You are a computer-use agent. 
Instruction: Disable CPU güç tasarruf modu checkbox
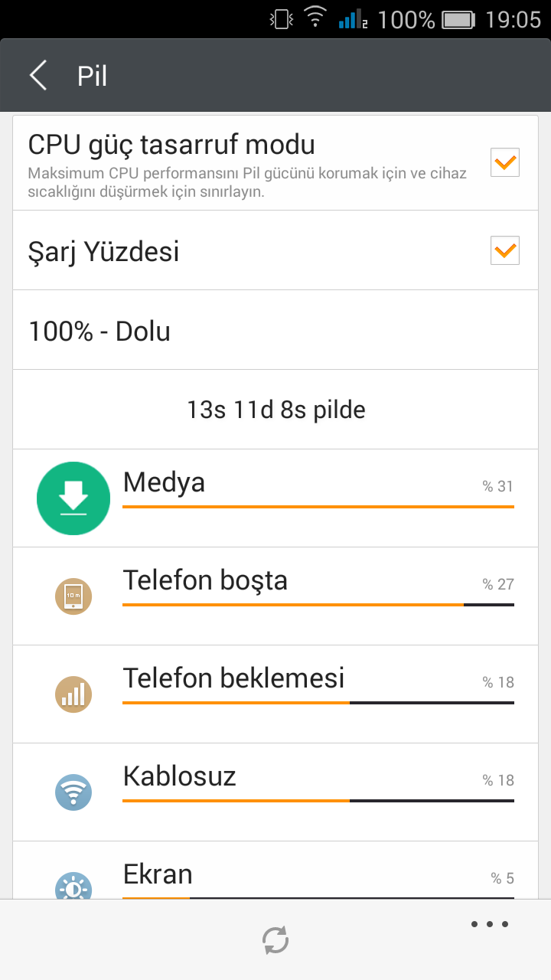(505, 162)
